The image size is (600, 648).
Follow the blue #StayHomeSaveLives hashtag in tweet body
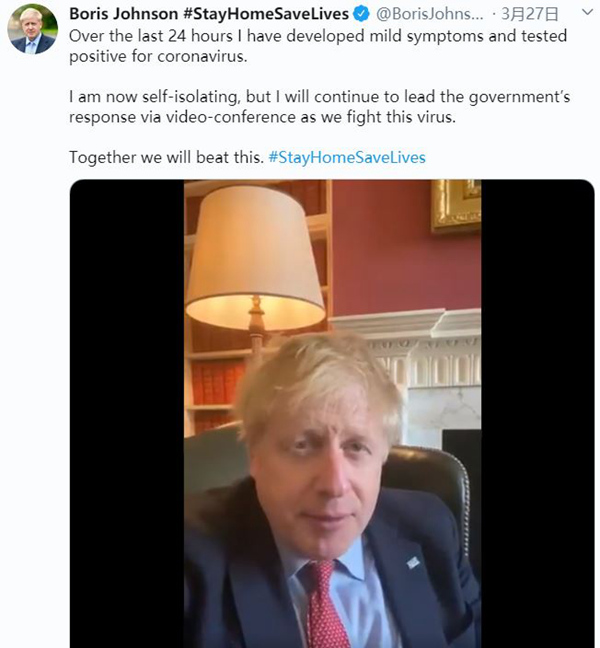pos(347,158)
